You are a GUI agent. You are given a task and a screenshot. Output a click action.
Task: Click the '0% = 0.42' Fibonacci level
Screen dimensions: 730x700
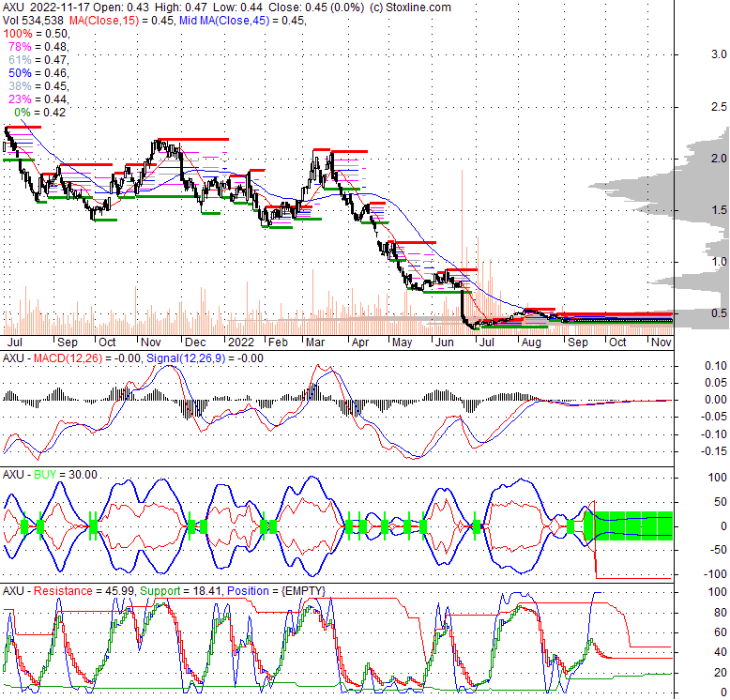[40, 113]
